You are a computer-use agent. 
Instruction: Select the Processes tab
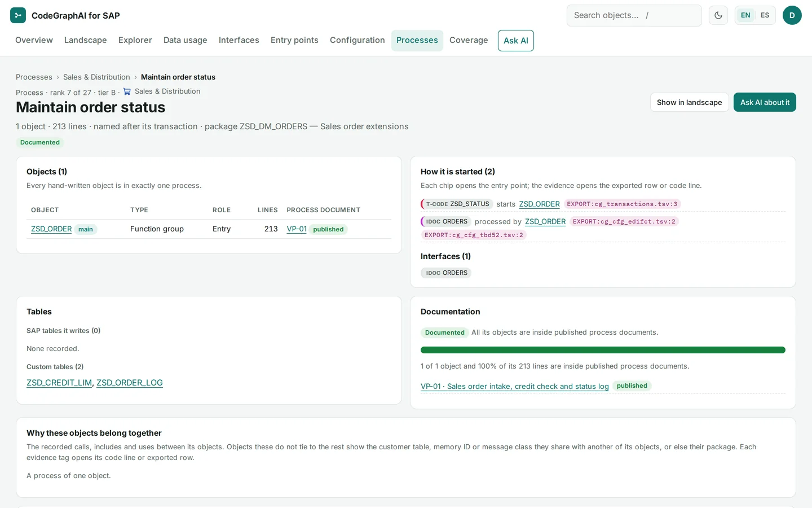[x=417, y=40]
